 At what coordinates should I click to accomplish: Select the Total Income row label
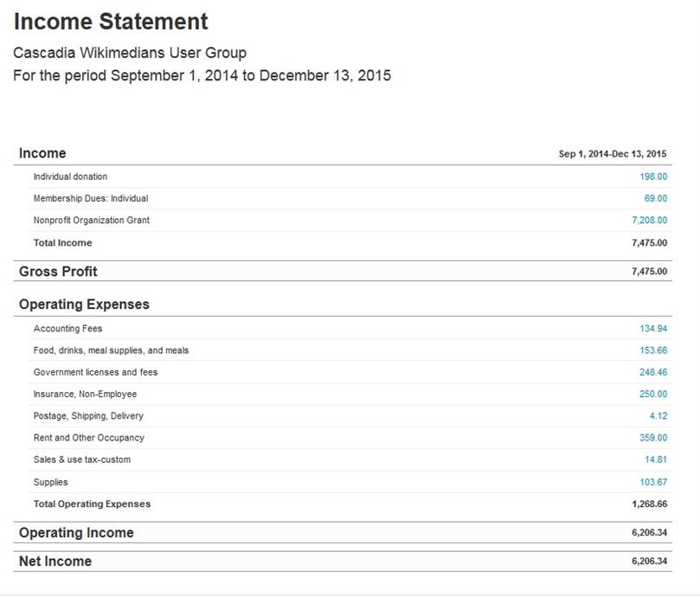coord(63,243)
